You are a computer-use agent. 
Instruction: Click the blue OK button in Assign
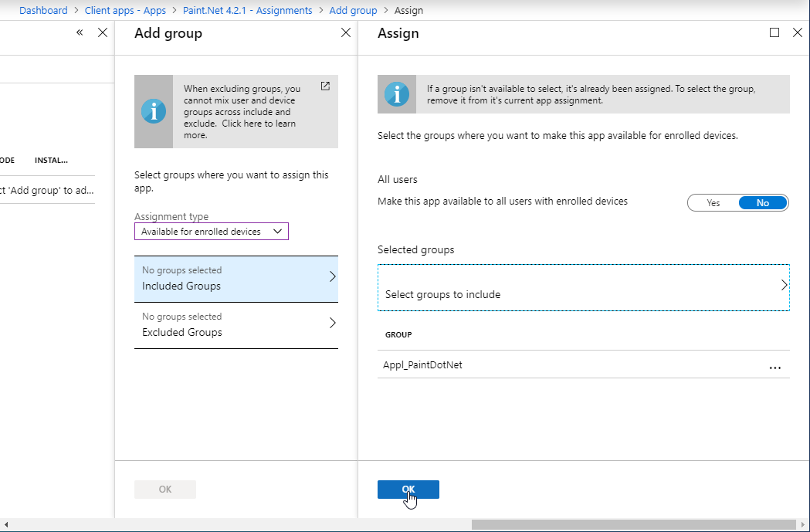coord(408,490)
